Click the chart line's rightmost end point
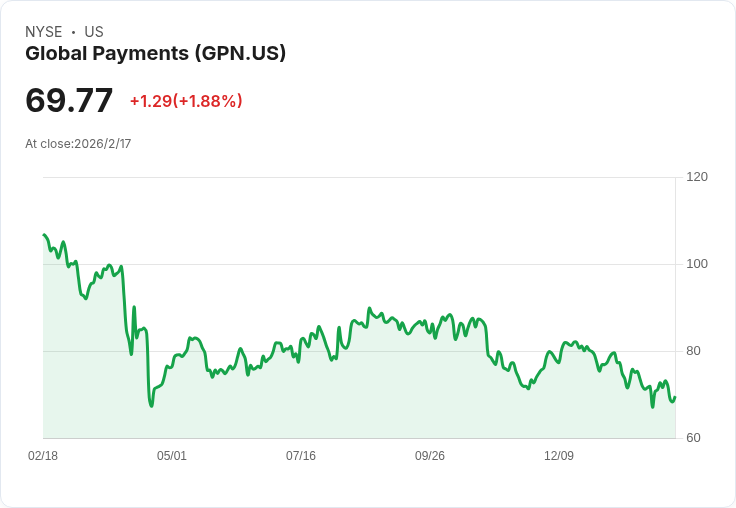Screen dimensions: 736x508 [x=675, y=397]
